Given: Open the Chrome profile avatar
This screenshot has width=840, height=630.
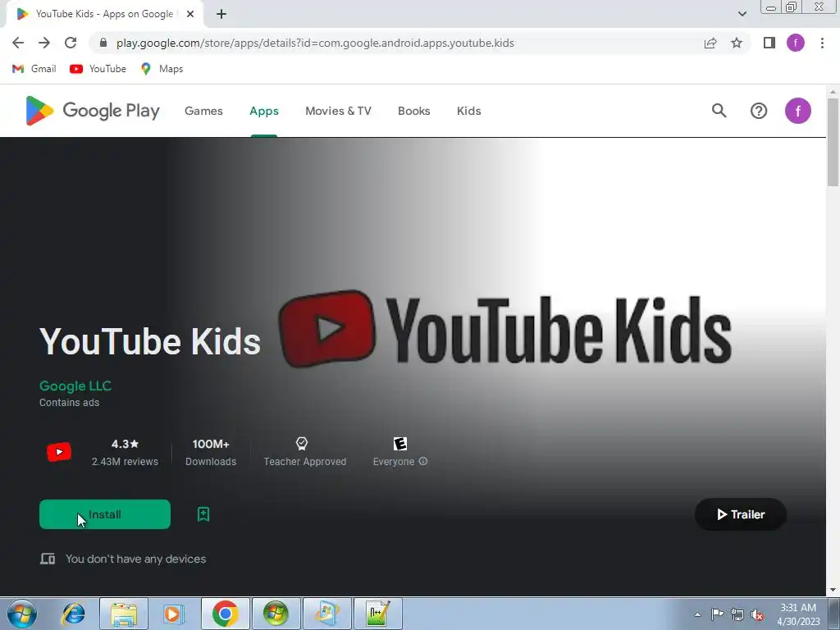Looking at the screenshot, I should [x=796, y=43].
